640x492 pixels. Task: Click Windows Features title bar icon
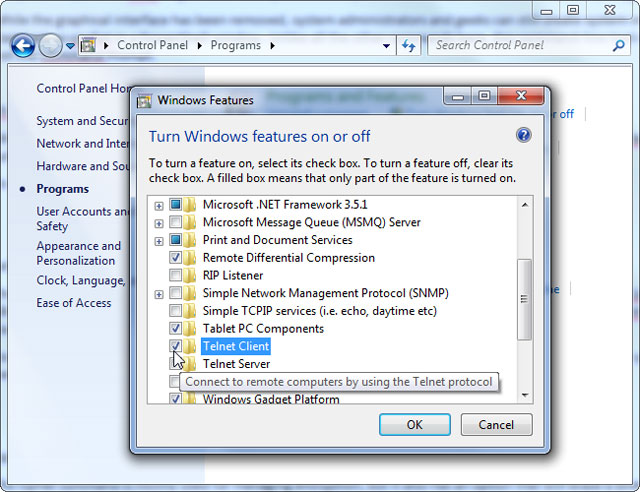(x=144, y=100)
